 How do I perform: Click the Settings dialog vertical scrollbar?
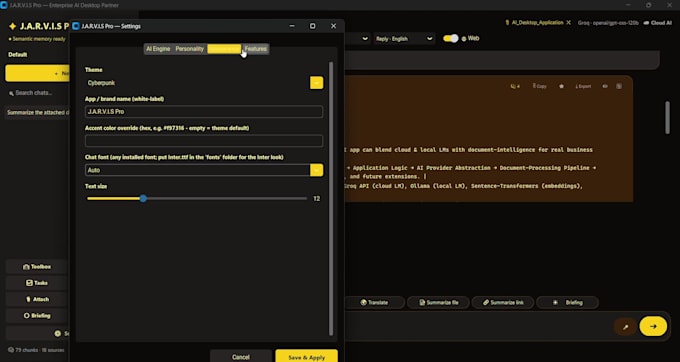pos(331,199)
